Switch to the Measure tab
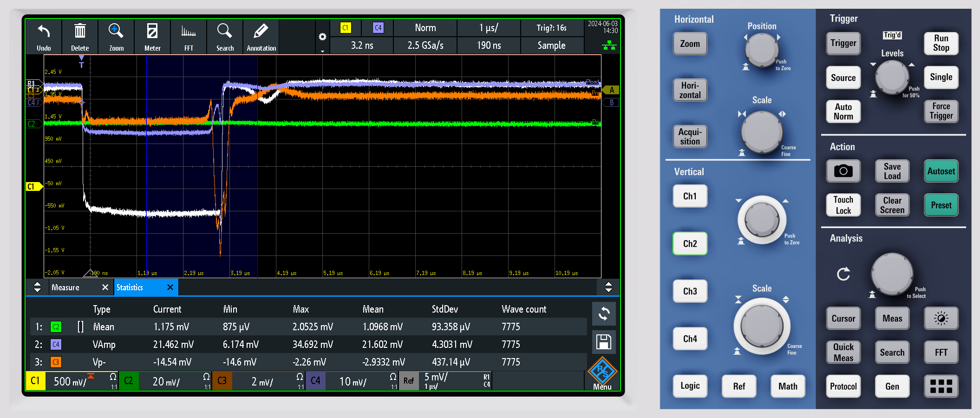The image size is (980, 418). click(65, 287)
